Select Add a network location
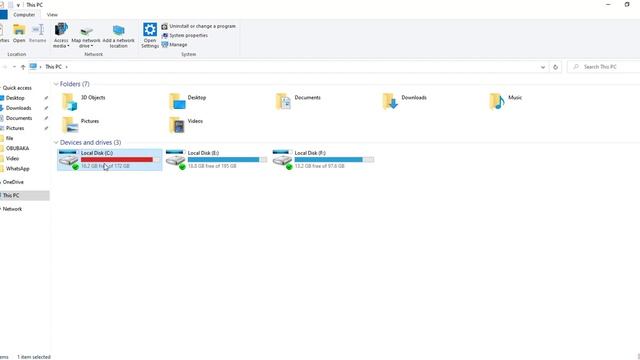This screenshot has width=640, height=360. tap(118, 36)
